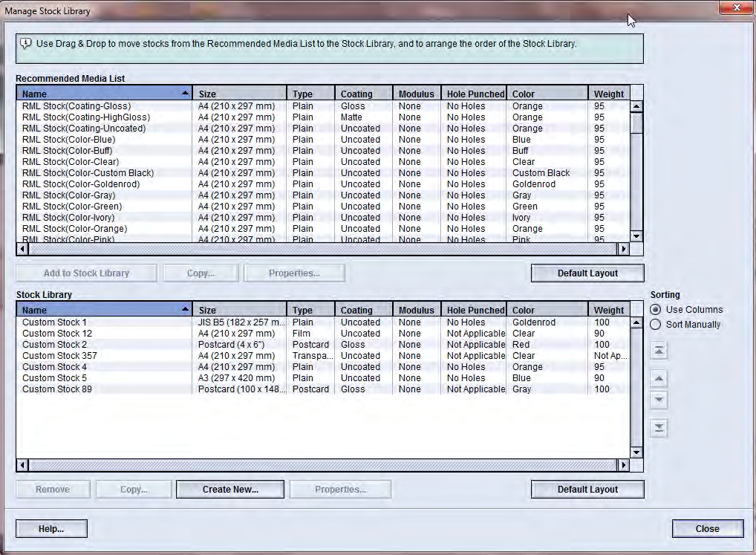This screenshot has width=756, height=555.
Task: Click Stock Library vertical scroll down arrow
Action: [636, 452]
